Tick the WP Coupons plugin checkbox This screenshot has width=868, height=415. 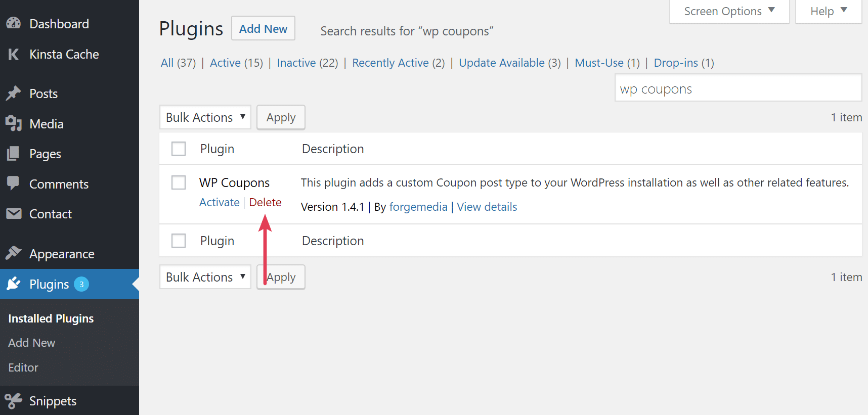[x=179, y=182]
